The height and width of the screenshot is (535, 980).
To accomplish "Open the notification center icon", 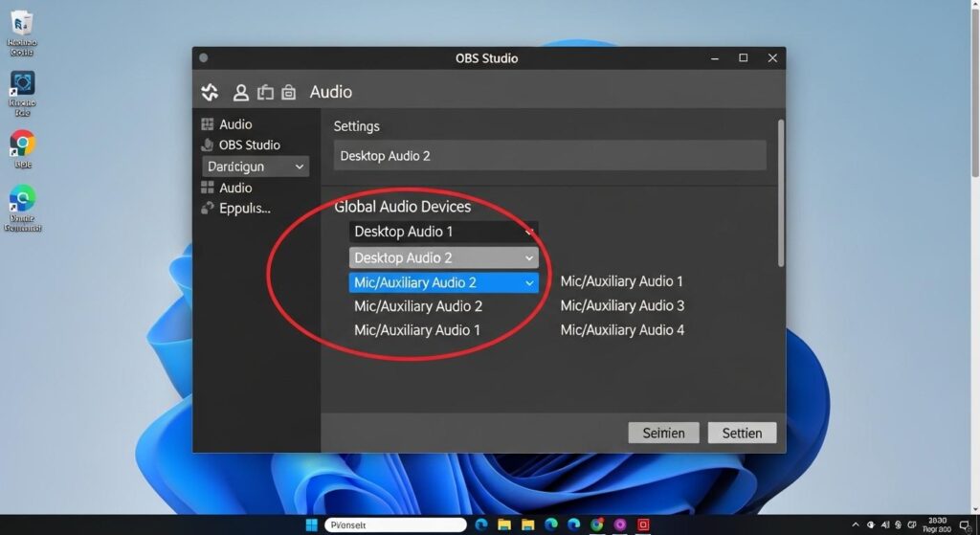I will pos(965,525).
